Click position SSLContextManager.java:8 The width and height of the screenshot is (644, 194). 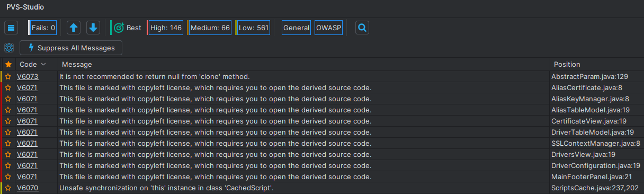[595, 143]
